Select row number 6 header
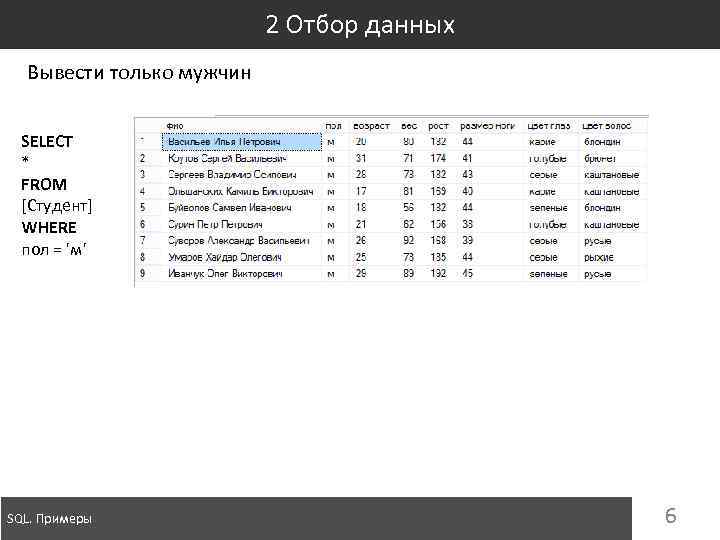720x540 pixels. click(142, 225)
